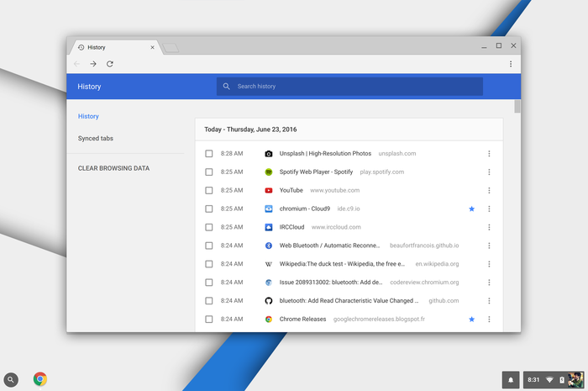Close the History tab

152,47
